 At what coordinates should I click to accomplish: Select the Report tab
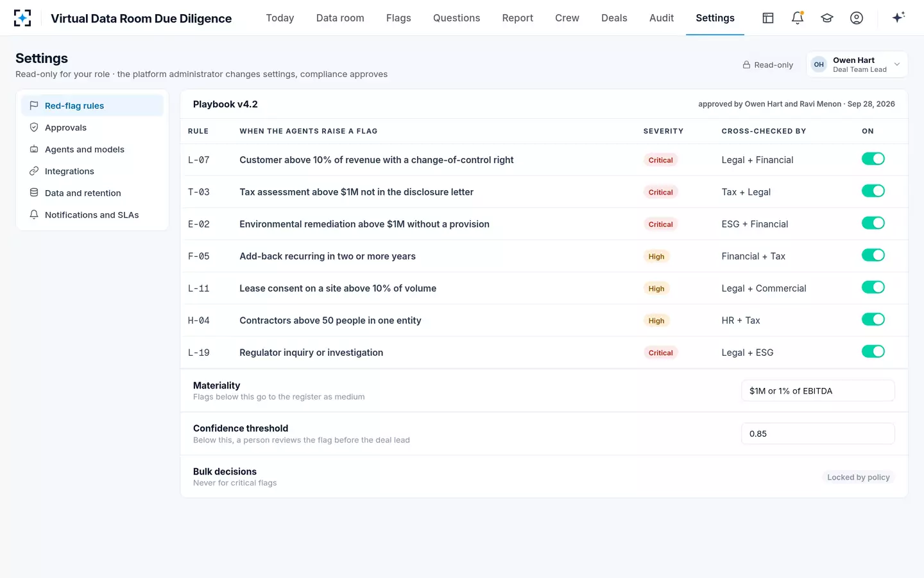click(x=518, y=18)
